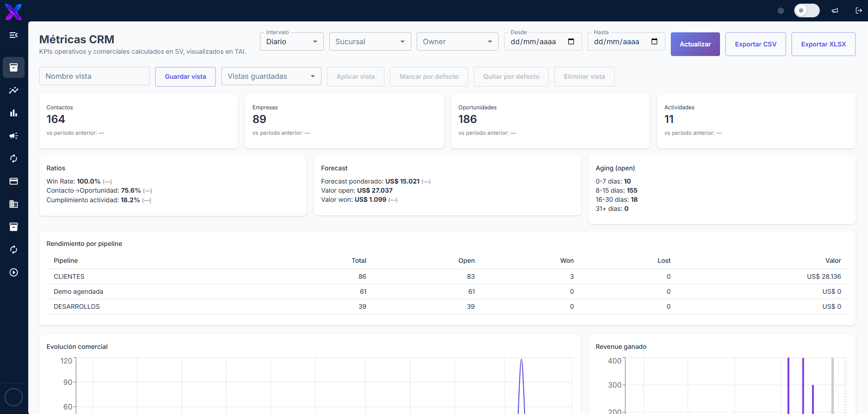Click the 16-30 días: 18 aging line
The image size is (868, 414).
coord(617,199)
